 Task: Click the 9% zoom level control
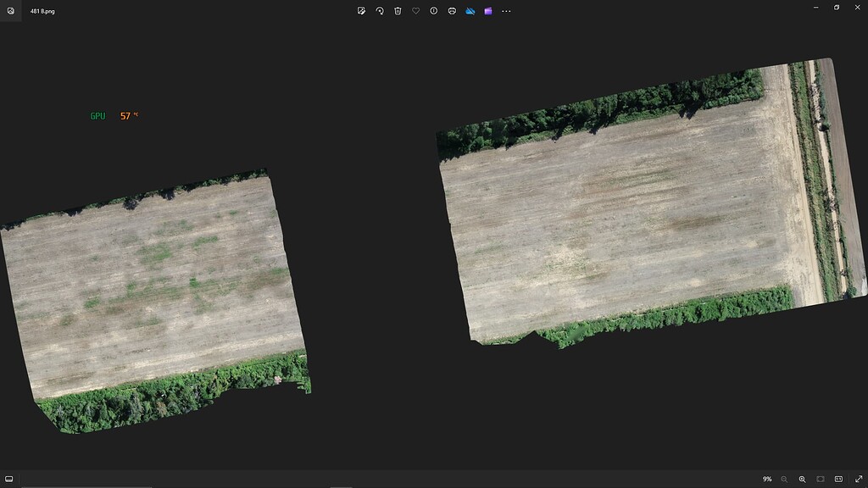[765, 480]
